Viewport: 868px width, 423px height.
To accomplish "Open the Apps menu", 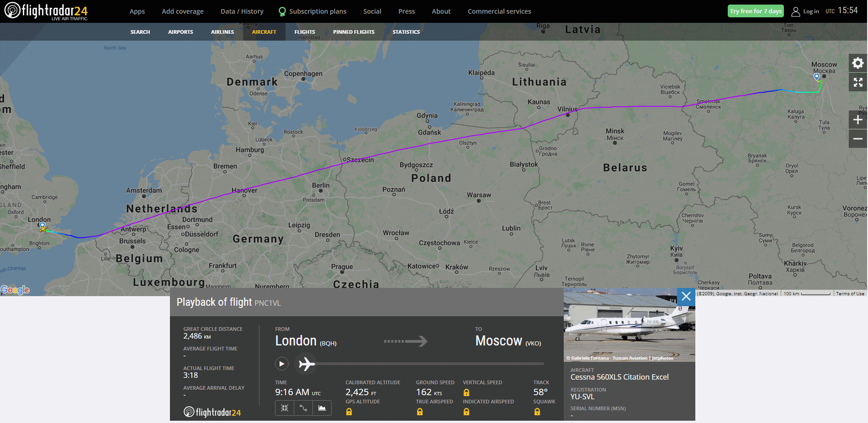I will tap(137, 11).
